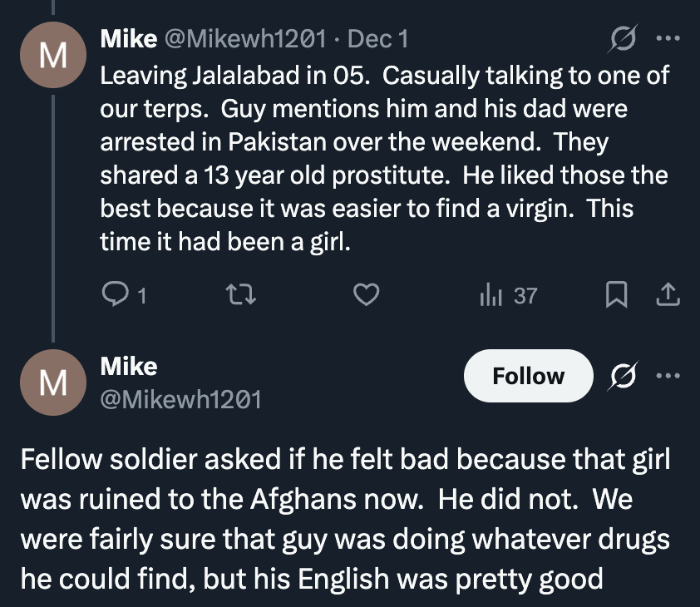The width and height of the screenshot is (700, 607).
Task: Repost the Dec 1 post by Mike
Action: click(240, 295)
